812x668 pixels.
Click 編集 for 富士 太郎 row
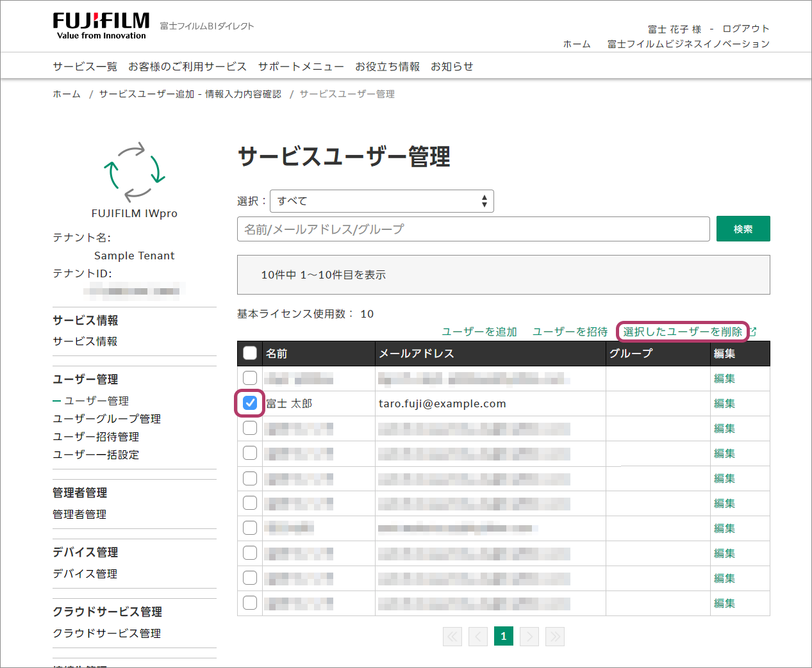click(725, 403)
